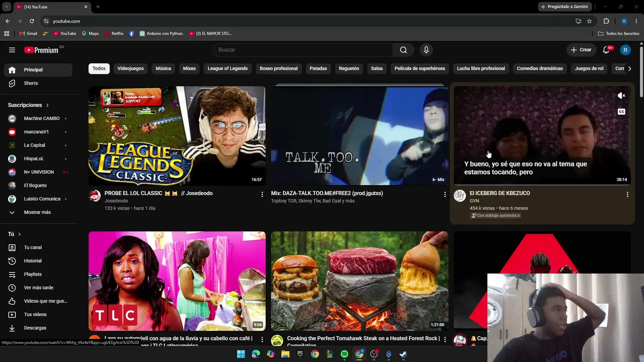The height and width of the screenshot is (362, 644).
Task: Open a new browser tab
Action: [x=98, y=7]
